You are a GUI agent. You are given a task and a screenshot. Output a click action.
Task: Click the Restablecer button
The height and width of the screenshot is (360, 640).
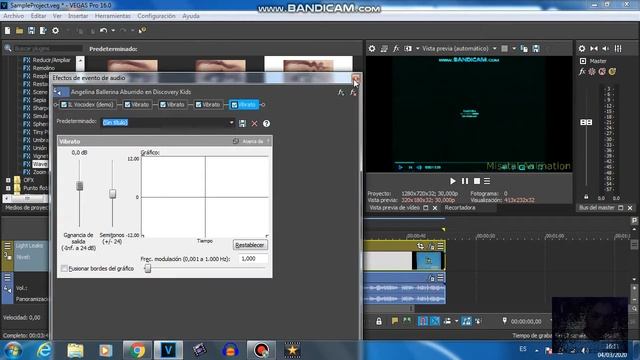pos(250,245)
